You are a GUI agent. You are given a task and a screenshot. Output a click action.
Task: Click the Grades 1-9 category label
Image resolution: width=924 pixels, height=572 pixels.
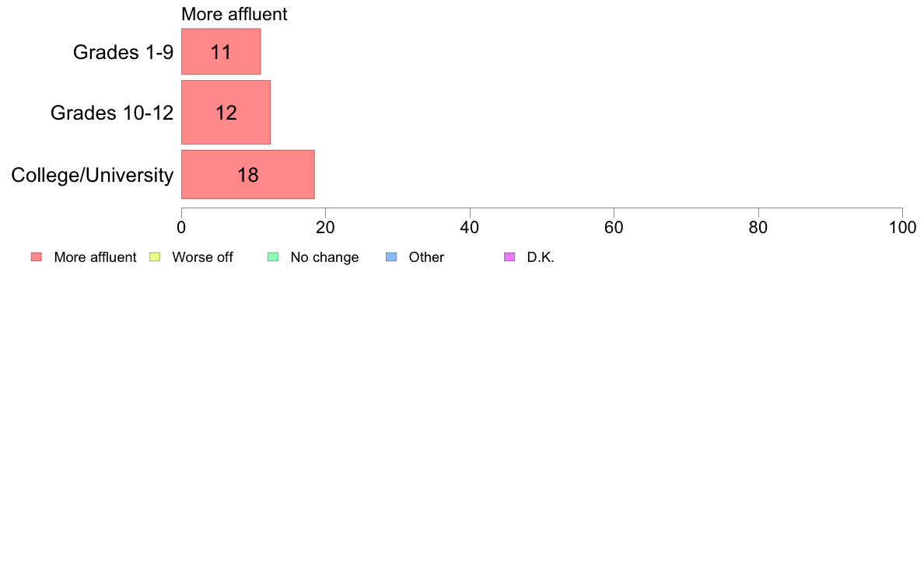(123, 52)
